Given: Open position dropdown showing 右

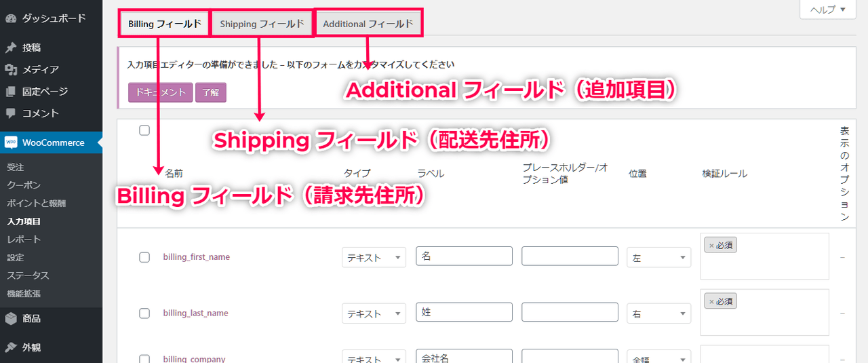Looking at the screenshot, I should (658, 313).
